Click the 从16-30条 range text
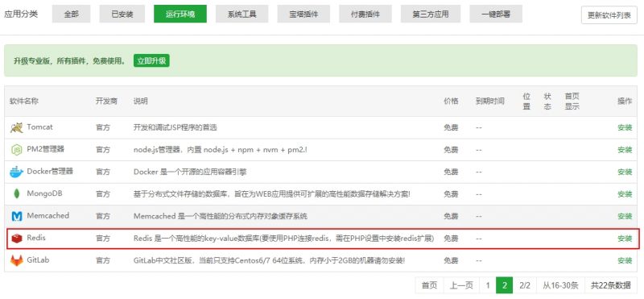 [560, 285]
